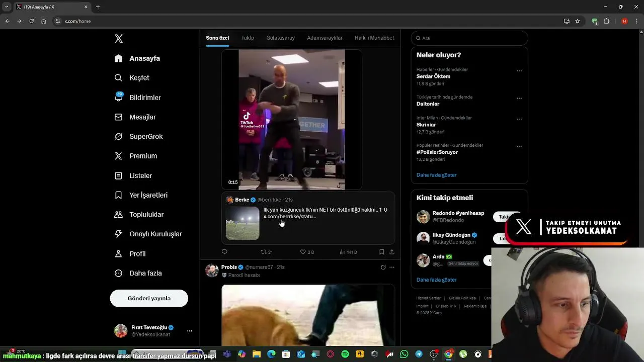Click the X logo in sidebar

118,39
